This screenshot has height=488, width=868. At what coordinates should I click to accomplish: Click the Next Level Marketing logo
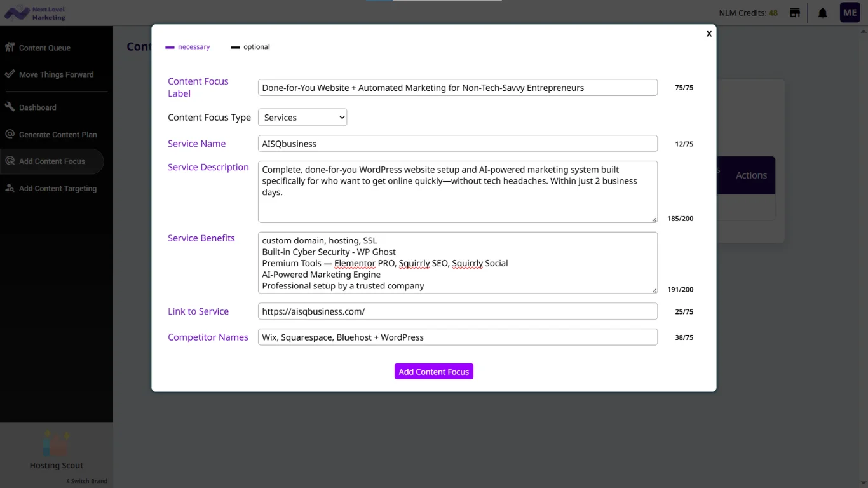[x=35, y=13]
